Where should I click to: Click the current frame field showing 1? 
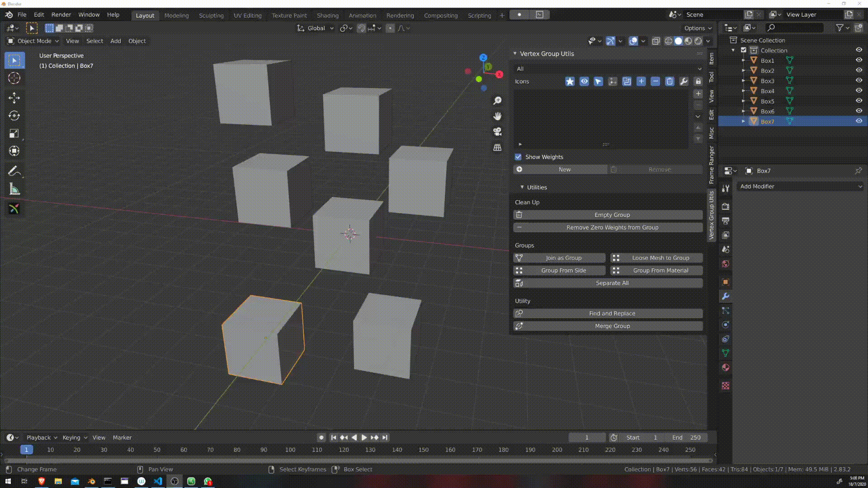(587, 437)
